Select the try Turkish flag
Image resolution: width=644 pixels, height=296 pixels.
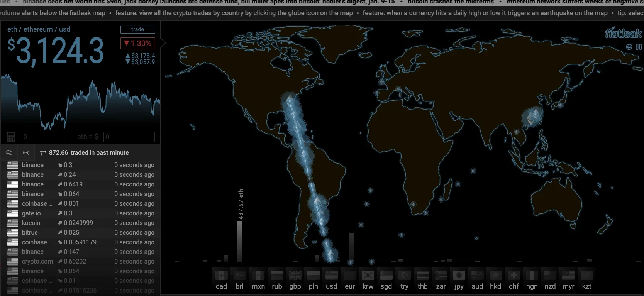pyautogui.click(x=404, y=275)
